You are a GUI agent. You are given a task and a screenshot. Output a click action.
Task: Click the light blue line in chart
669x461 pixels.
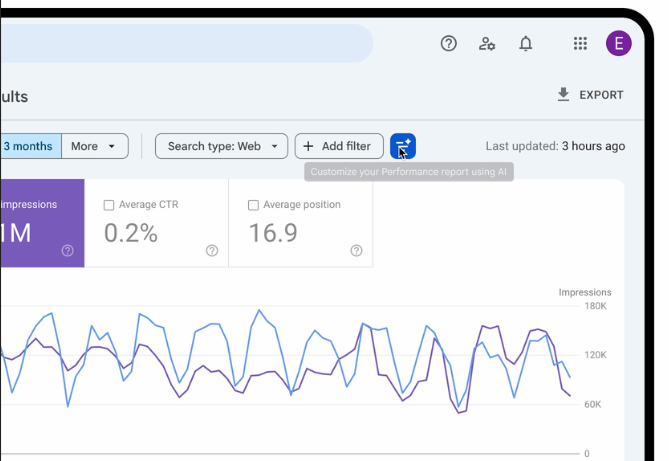click(260, 312)
